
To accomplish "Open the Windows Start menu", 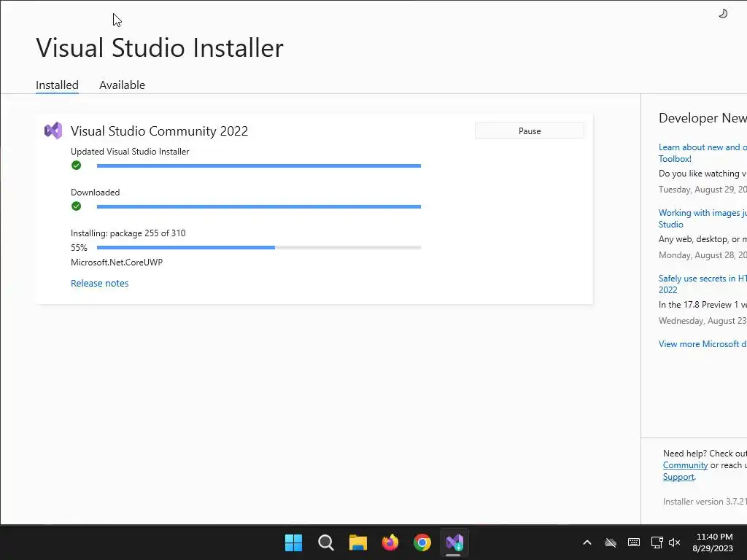I will pyautogui.click(x=293, y=542).
